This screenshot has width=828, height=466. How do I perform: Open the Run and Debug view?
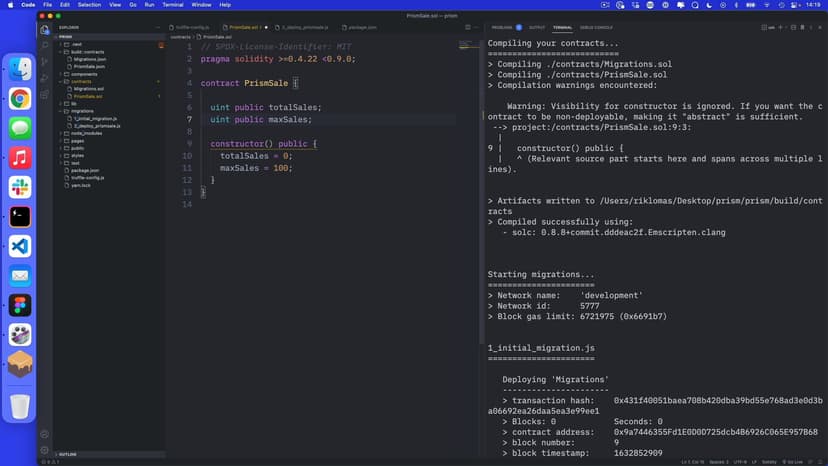[45, 78]
